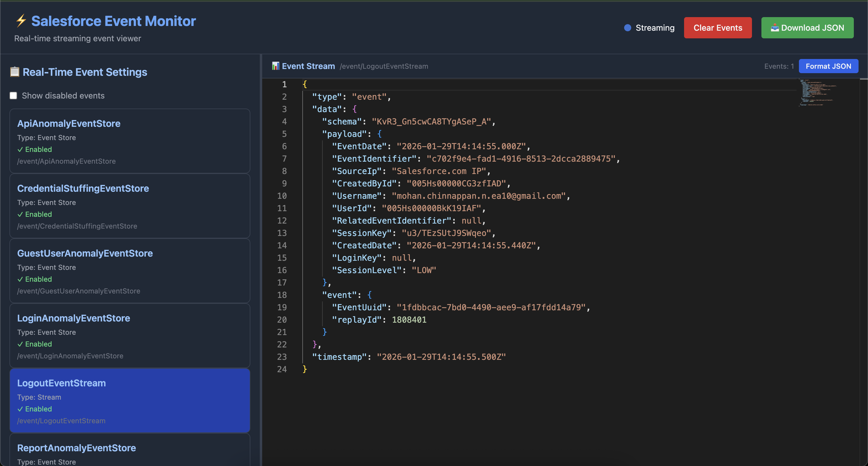Select the LoginAnomalyEventStore event card

(130, 336)
